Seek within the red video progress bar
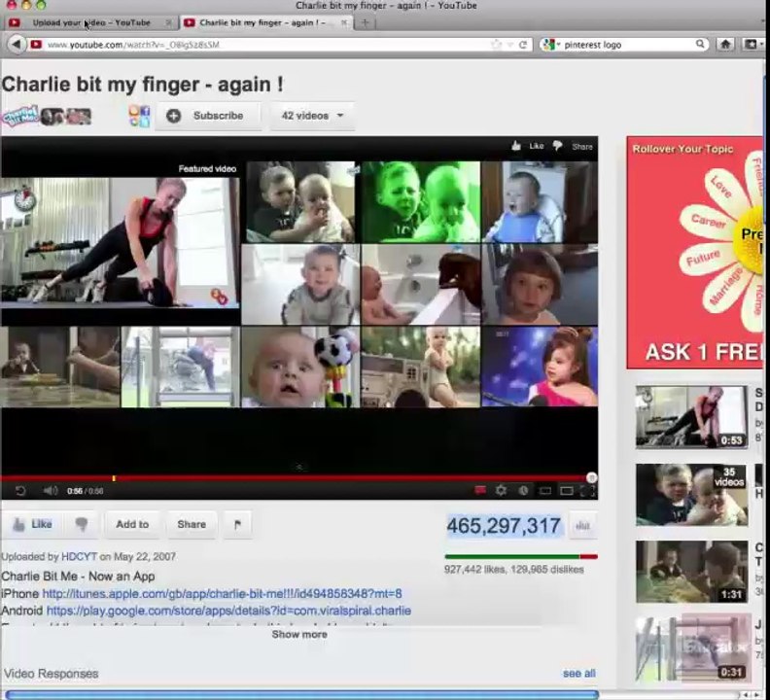The height and width of the screenshot is (700, 770). pos(297,478)
